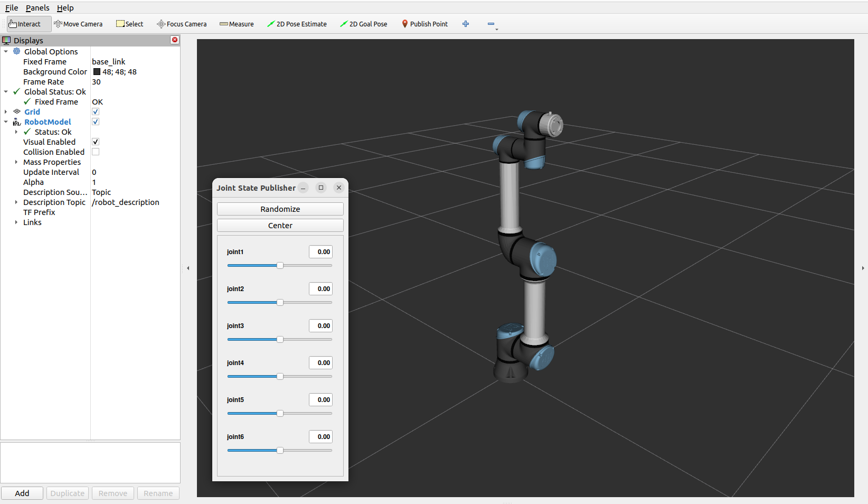The width and height of the screenshot is (868, 504).
Task: Click the Center button
Action: point(280,225)
